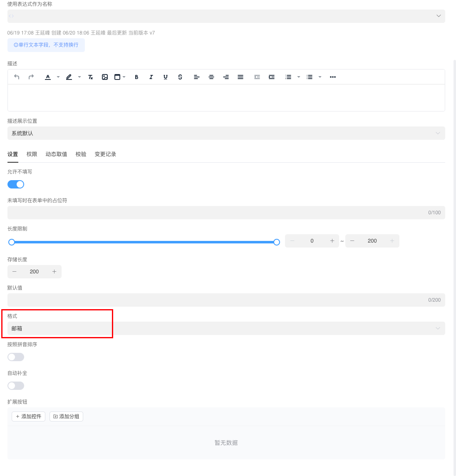The width and height of the screenshot is (456, 476).
Task: Switch to the 权限 tab
Action: pos(32,154)
